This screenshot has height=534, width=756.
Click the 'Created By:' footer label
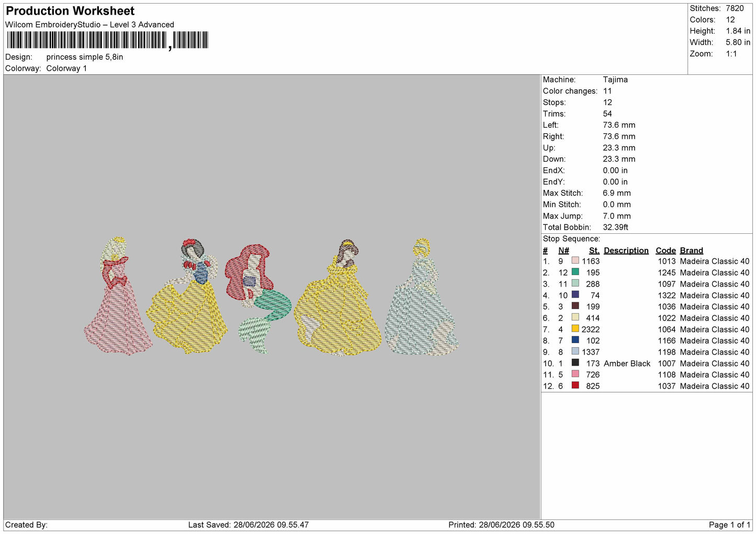26,525
